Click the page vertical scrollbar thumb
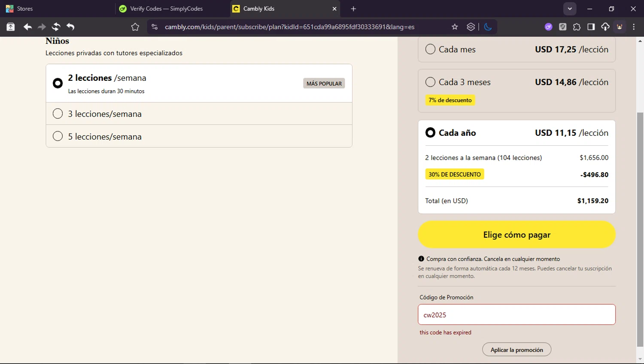Screen dimensions: 644x364 pyautogui.click(x=640, y=229)
